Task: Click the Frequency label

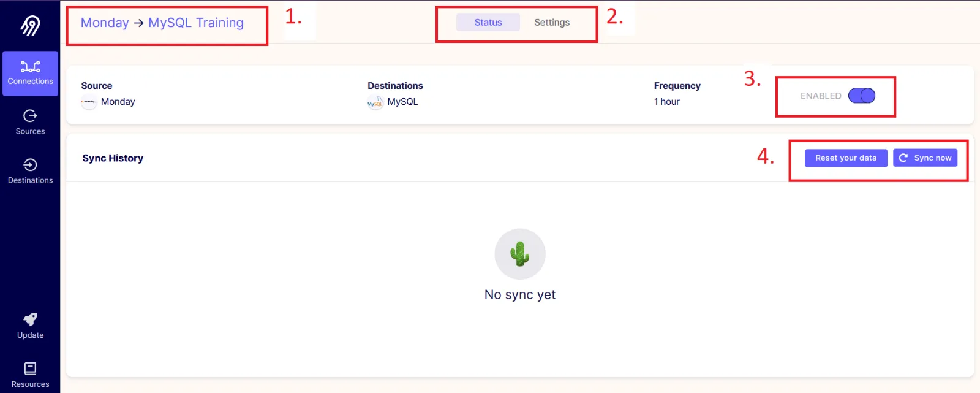Action: (x=677, y=86)
